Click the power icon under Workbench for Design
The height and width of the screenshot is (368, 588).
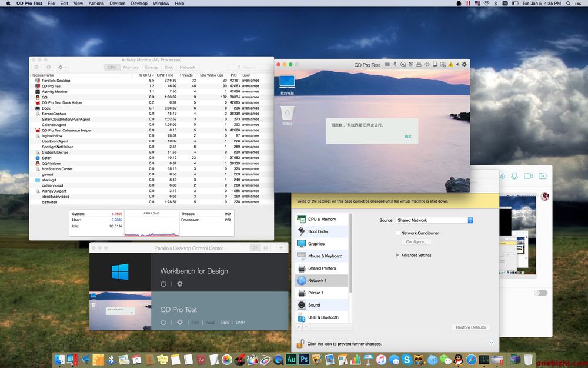tap(163, 284)
